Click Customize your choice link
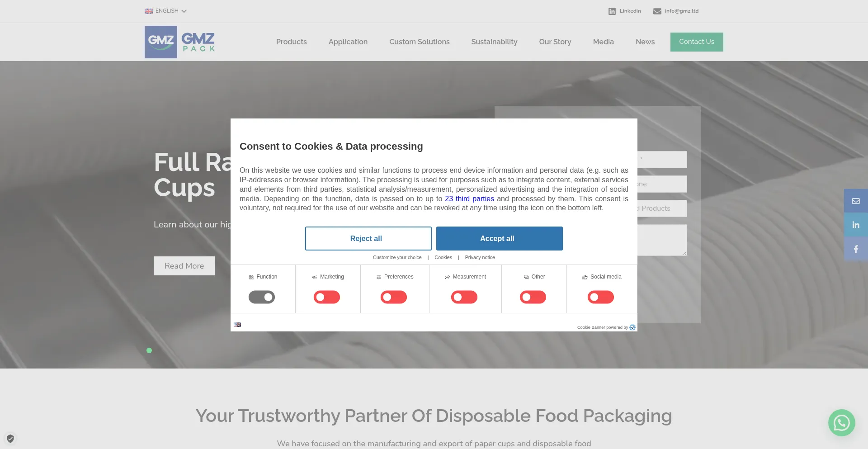The width and height of the screenshot is (868, 449). (397, 257)
